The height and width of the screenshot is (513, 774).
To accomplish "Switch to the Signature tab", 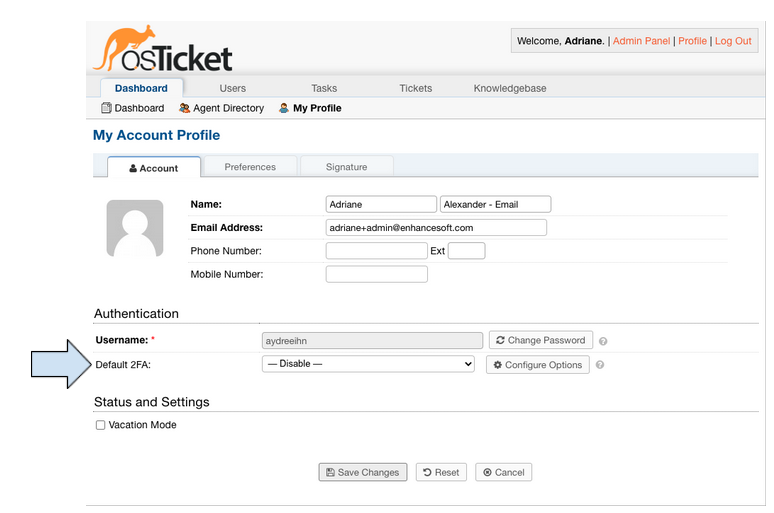I will click(346, 167).
